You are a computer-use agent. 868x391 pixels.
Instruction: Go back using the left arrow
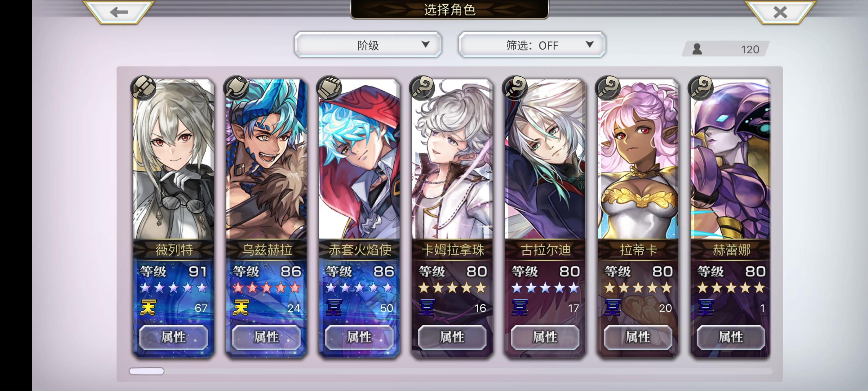[119, 12]
